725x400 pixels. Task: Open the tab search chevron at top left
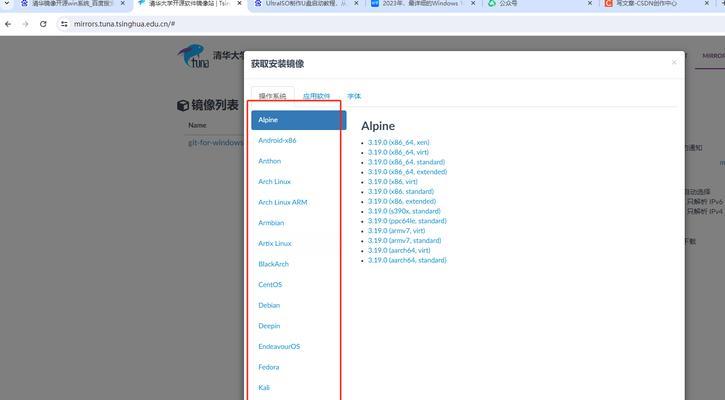click(6, 3)
